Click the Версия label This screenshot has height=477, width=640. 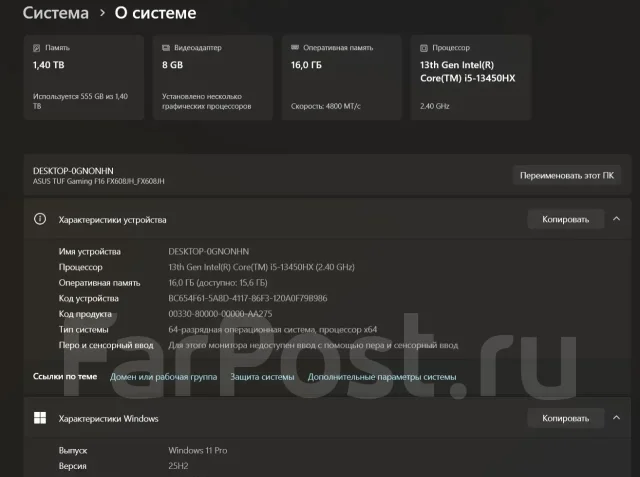(x=72, y=466)
